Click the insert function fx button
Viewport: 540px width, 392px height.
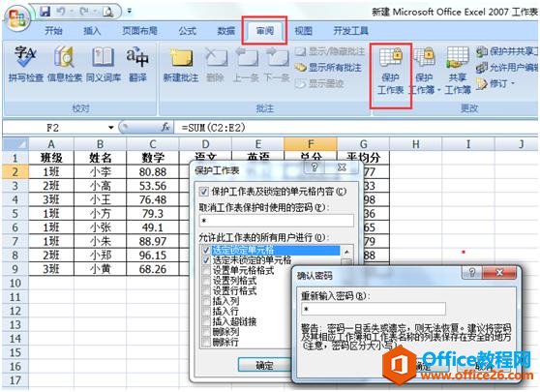165,127
